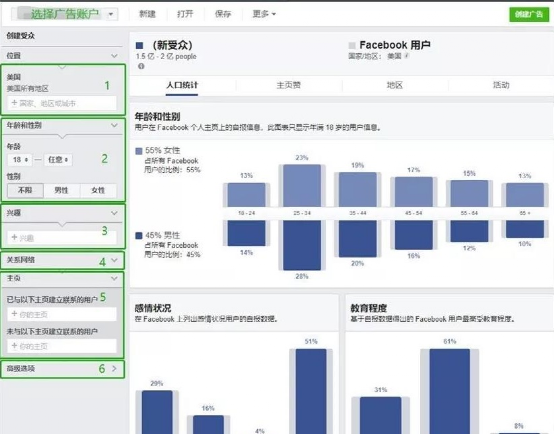This screenshot has height=434, width=554.
Task: Click the 美国 location entry
Action: pos(14,77)
